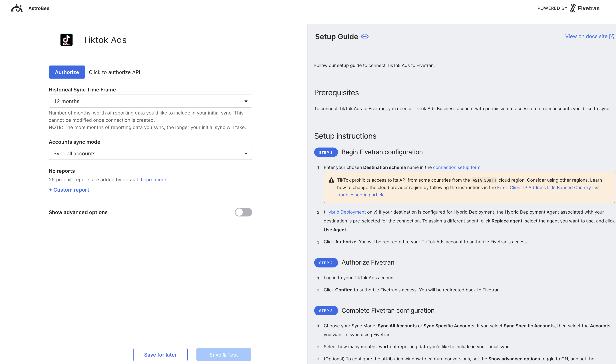Enable the Show advanced options toggle

pos(243,212)
